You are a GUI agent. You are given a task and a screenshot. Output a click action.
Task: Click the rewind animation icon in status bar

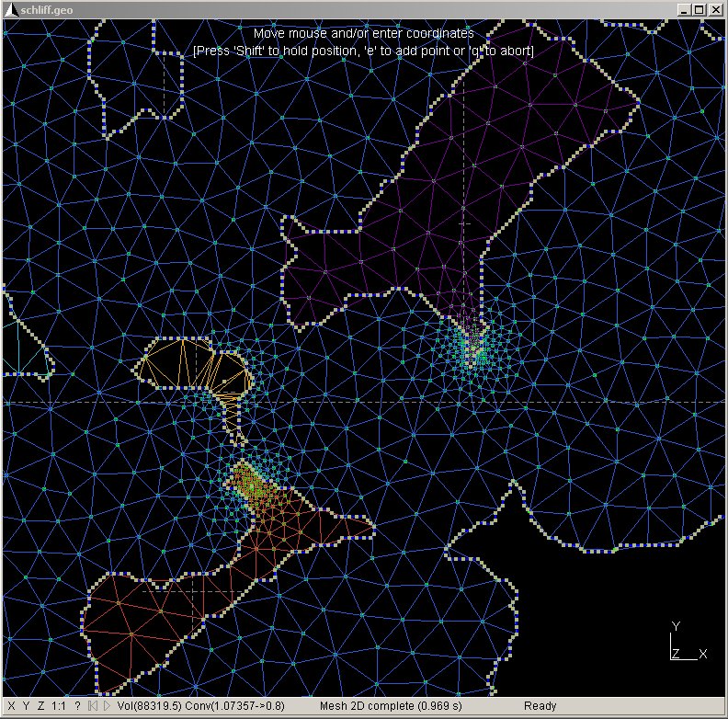click(93, 706)
